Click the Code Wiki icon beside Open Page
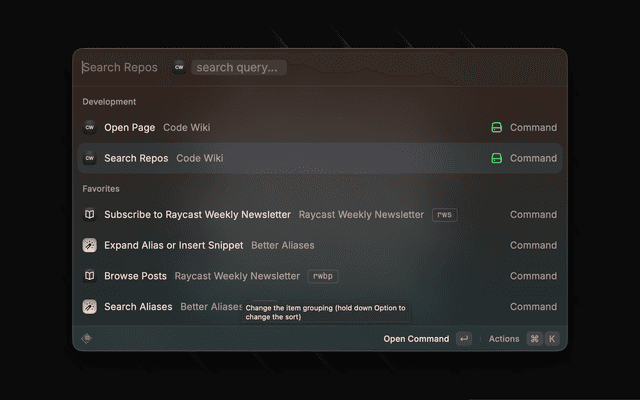Image resolution: width=640 pixels, height=400 pixels. [x=89, y=128]
